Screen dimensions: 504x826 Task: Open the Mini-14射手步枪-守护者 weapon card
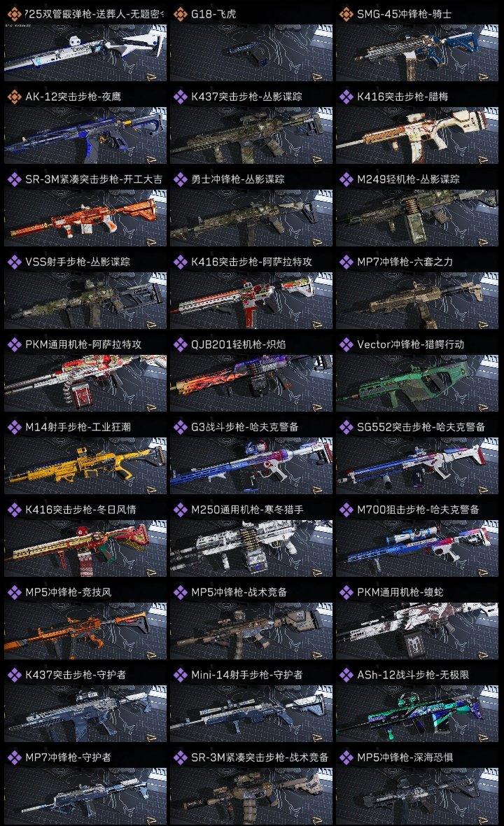[x=251, y=714]
